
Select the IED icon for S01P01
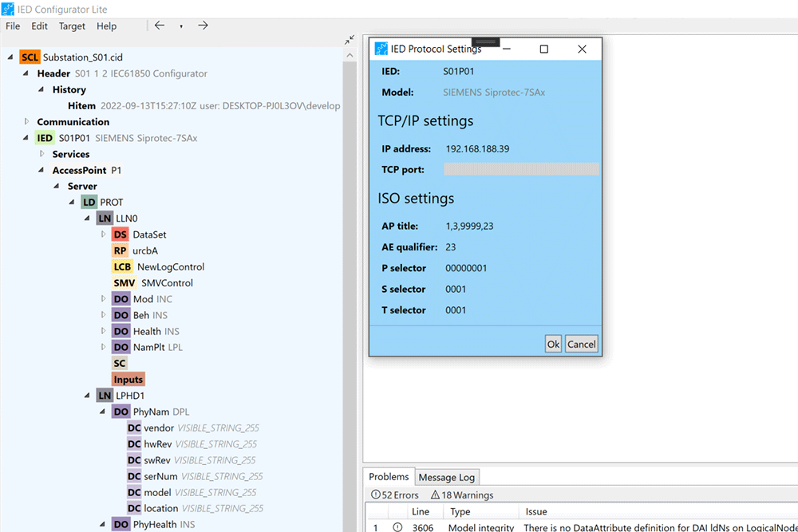(x=45, y=138)
